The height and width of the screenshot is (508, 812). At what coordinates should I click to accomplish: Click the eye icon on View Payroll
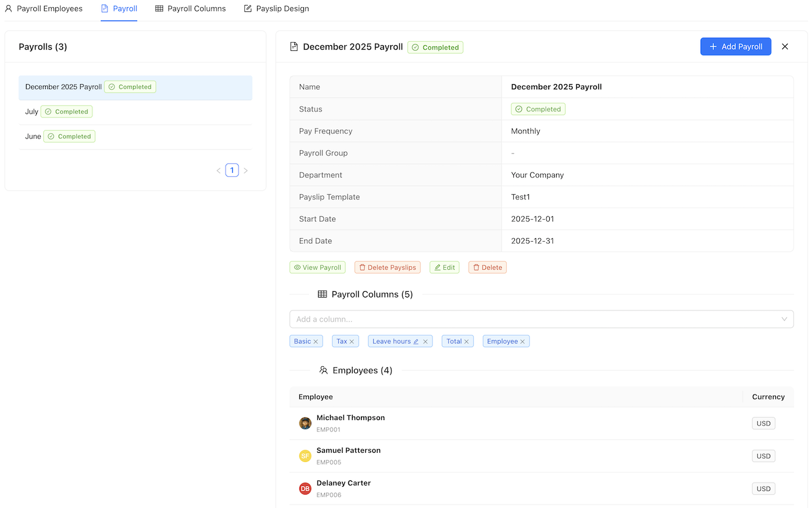(x=297, y=267)
